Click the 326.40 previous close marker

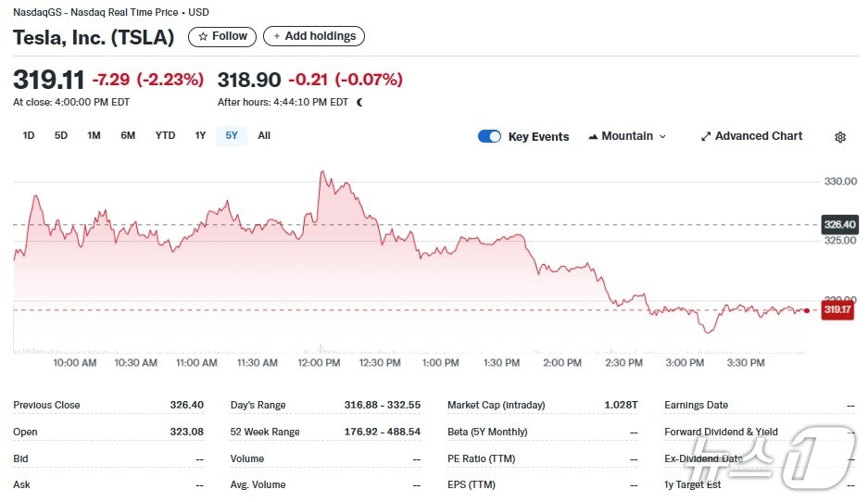[x=839, y=224]
